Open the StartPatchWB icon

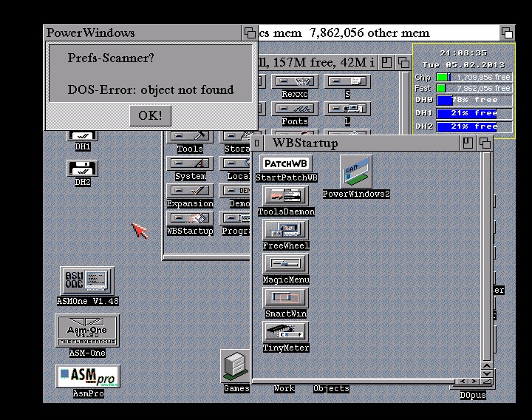coord(286,164)
